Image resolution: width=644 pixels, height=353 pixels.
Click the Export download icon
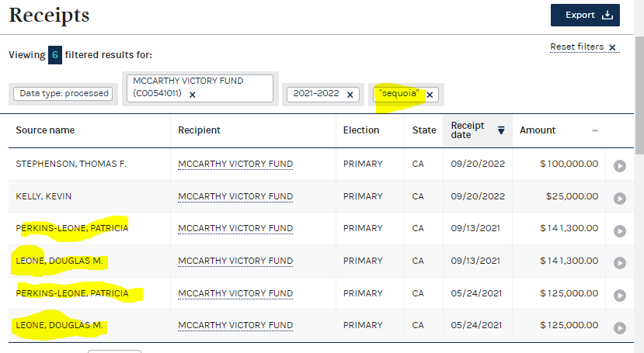[607, 16]
